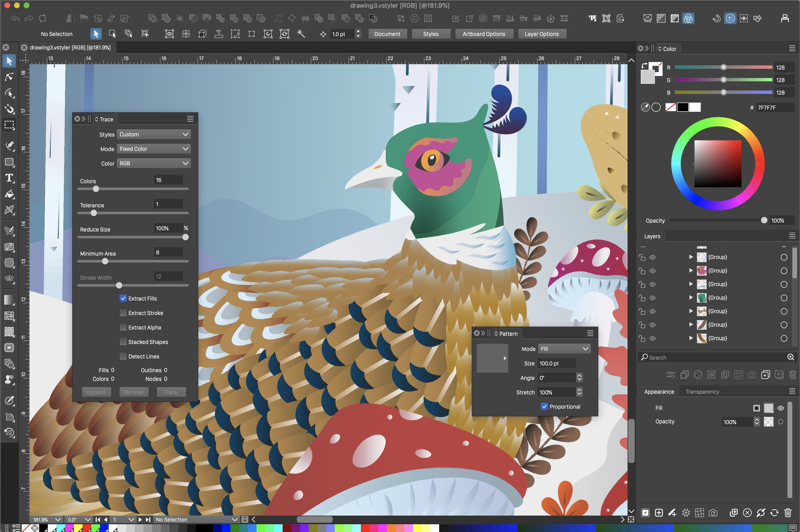Expand the {Group} layer with green thumbnail
Screen dimensions: 800x532
pyautogui.click(x=691, y=298)
